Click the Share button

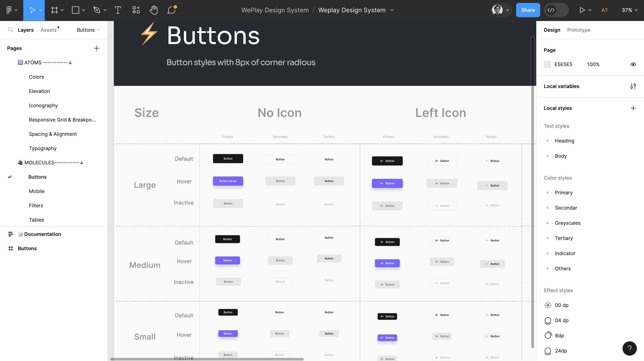tap(528, 10)
